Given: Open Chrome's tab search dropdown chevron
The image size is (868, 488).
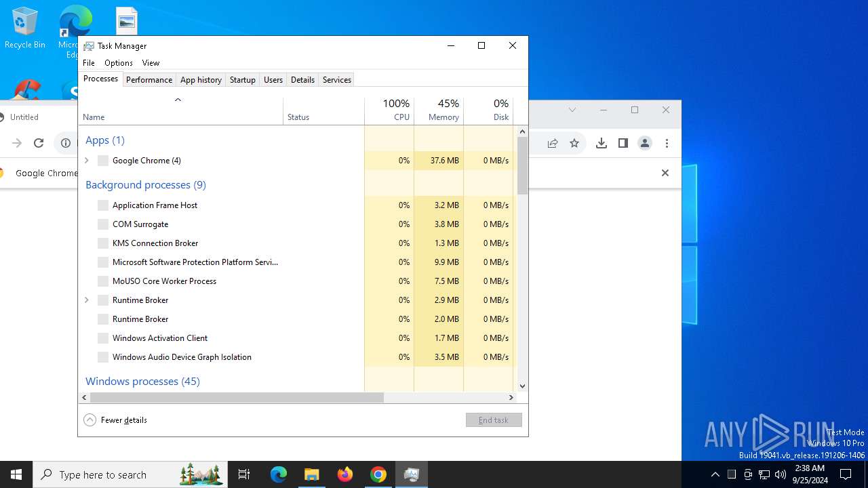Looking at the screenshot, I should coord(572,110).
